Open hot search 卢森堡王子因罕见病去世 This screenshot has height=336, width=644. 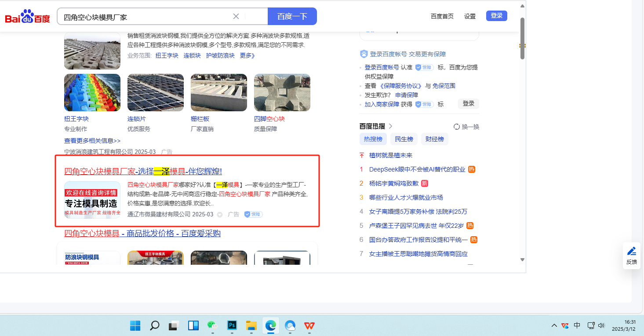(x=417, y=226)
